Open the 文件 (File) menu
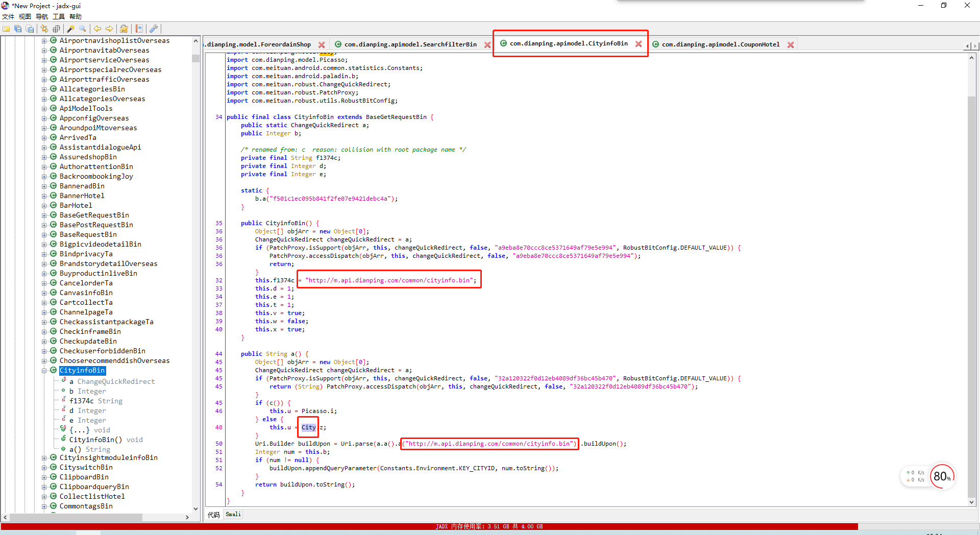The width and height of the screenshot is (980, 535). click(x=8, y=17)
